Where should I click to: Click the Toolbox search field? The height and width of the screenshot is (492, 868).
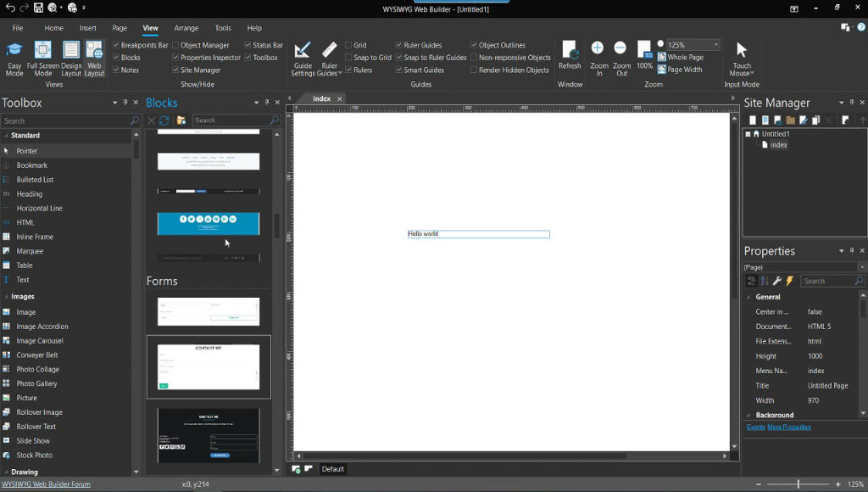[64, 120]
